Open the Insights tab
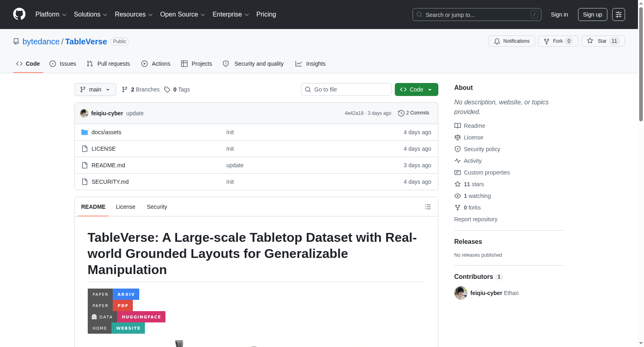 310,64
